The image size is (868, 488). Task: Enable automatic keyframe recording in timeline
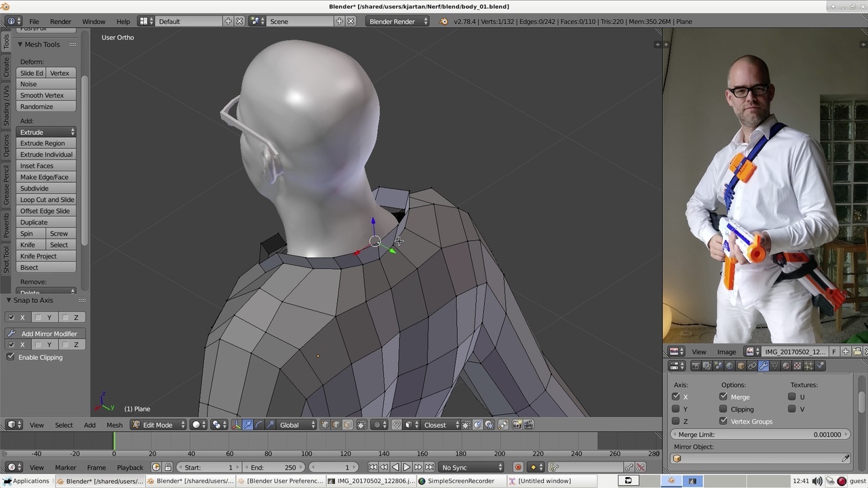coord(518,467)
